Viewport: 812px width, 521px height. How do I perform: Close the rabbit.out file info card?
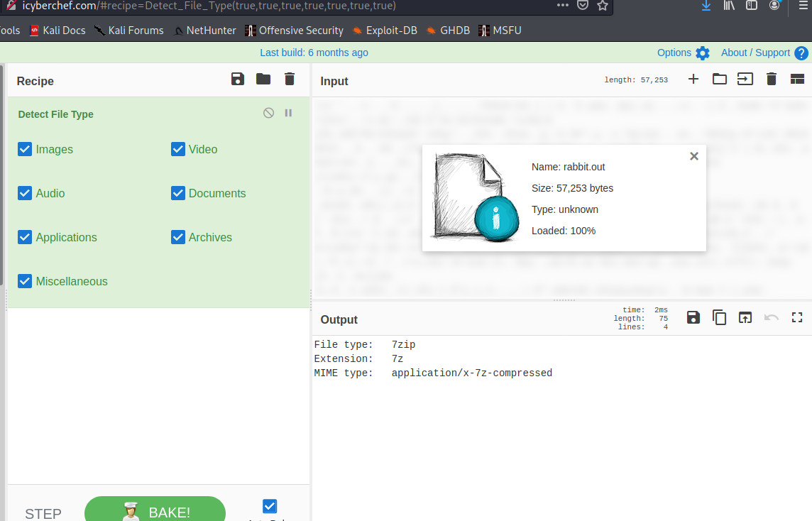pyautogui.click(x=694, y=156)
